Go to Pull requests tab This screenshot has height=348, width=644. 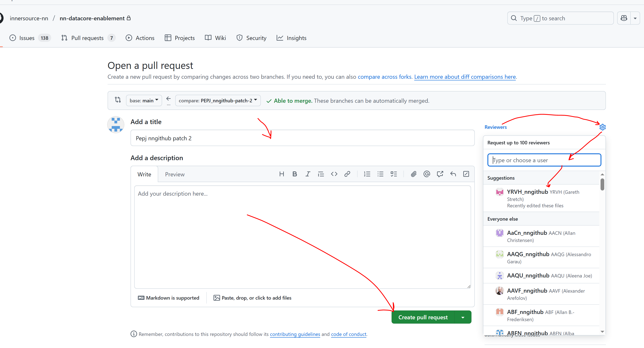[88, 38]
